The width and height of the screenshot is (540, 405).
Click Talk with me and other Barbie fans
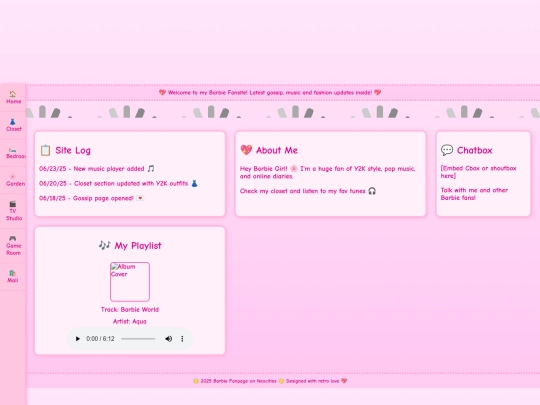point(474,194)
